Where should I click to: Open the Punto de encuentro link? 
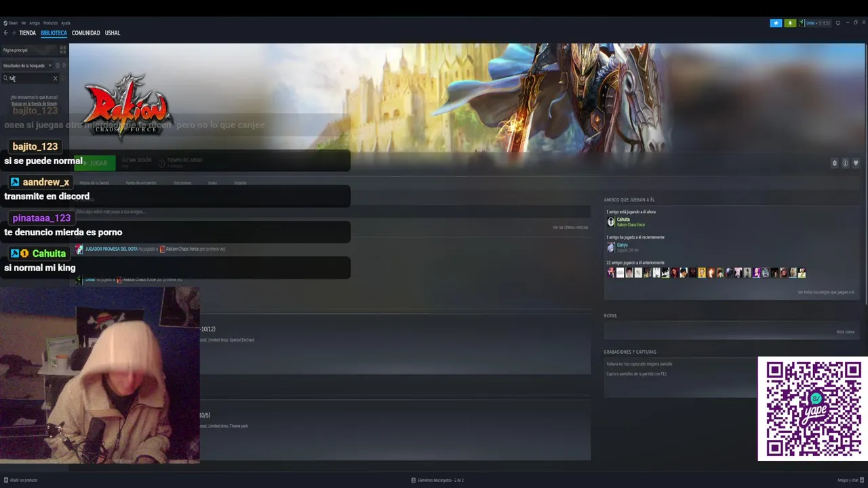pyautogui.click(x=141, y=183)
